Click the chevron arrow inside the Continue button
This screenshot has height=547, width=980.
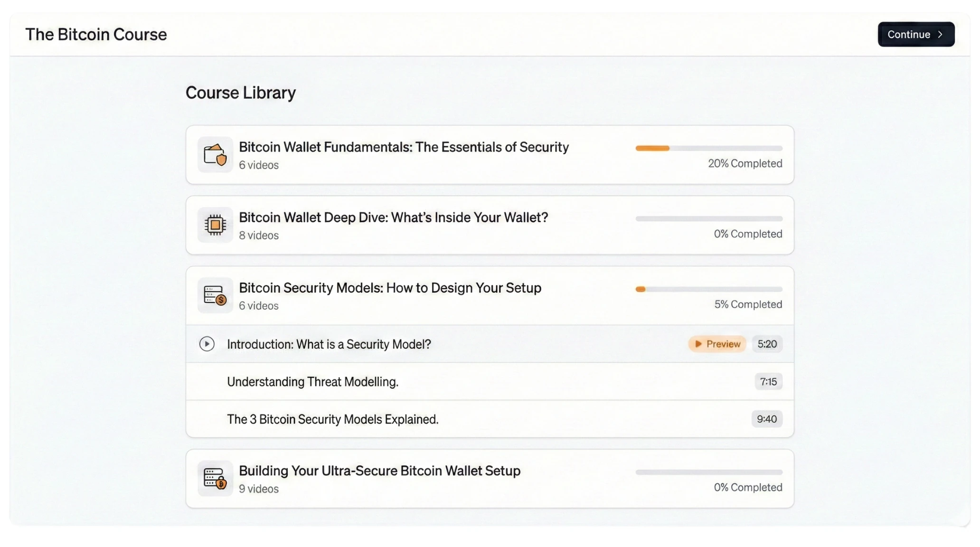941,34
